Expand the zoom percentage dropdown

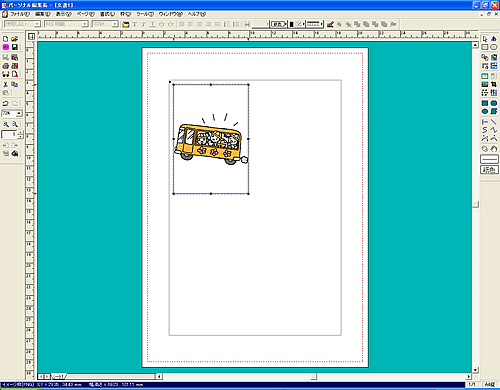click(19, 113)
